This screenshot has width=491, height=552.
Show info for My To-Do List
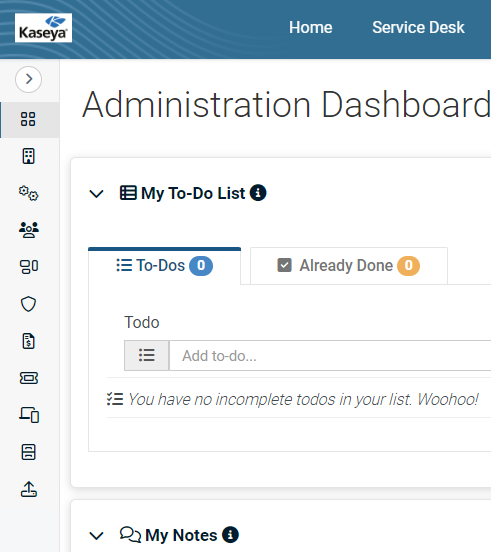click(258, 193)
